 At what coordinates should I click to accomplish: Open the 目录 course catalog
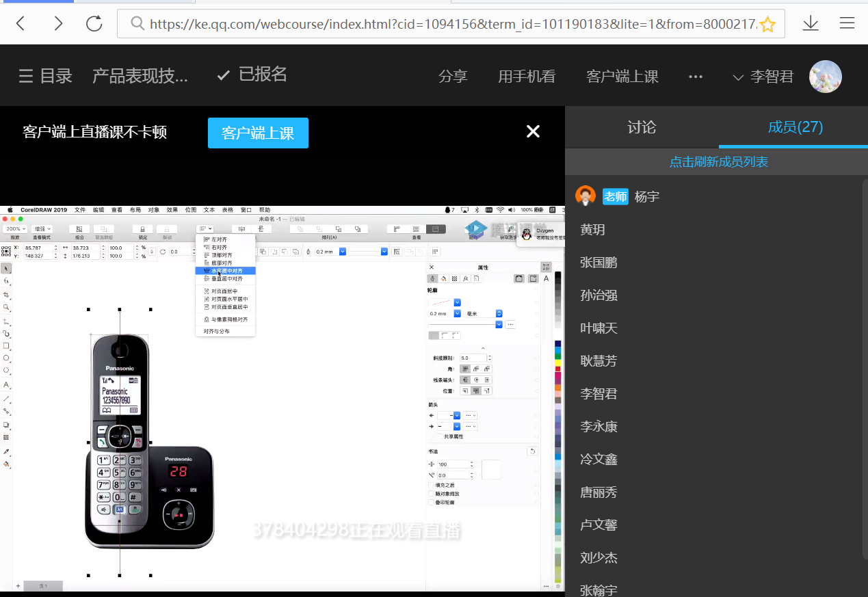coord(45,76)
